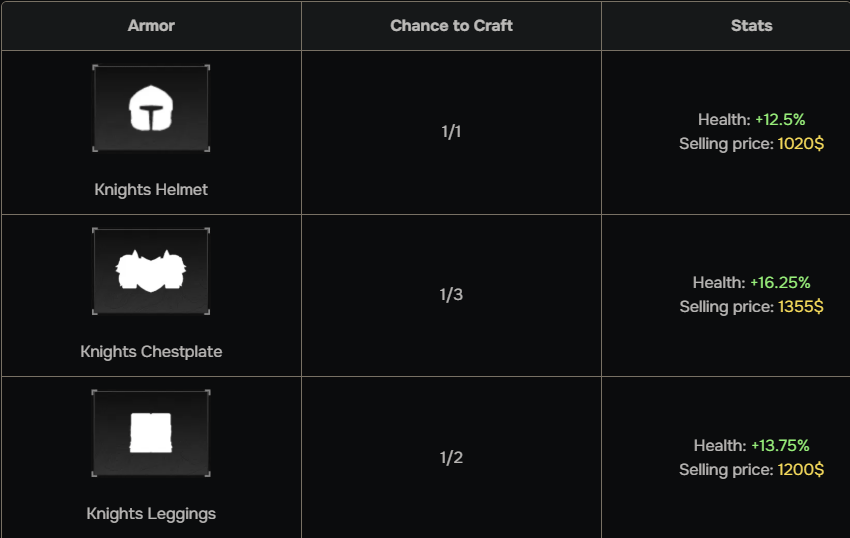Select the Knights Chestplate name text
The height and width of the screenshot is (538, 850).
pos(151,351)
